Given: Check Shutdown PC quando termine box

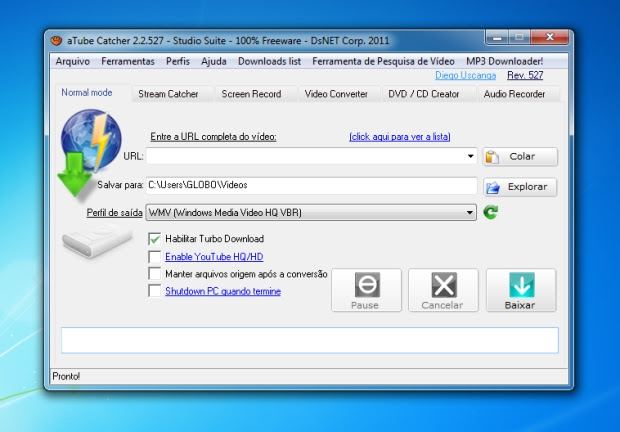Looking at the screenshot, I should click(155, 291).
